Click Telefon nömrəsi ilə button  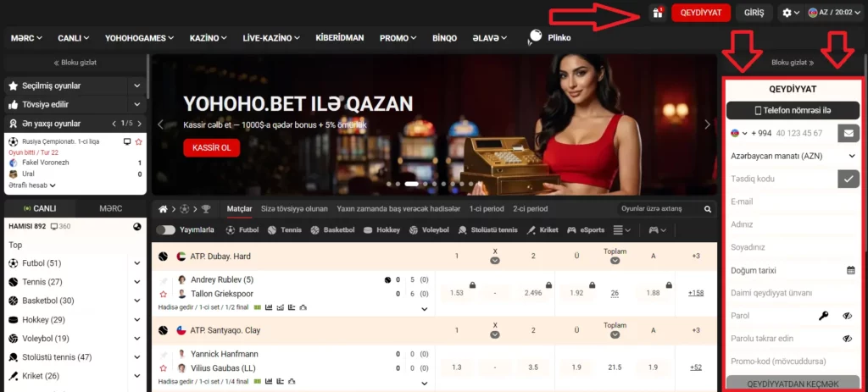(x=793, y=111)
